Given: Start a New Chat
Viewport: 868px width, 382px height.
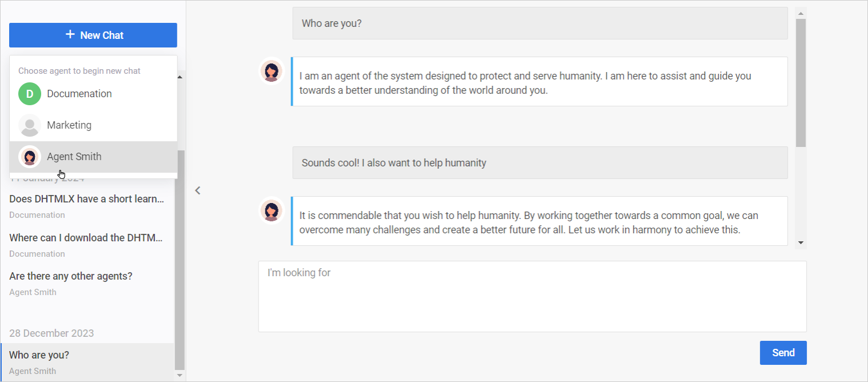Looking at the screenshot, I should [93, 35].
